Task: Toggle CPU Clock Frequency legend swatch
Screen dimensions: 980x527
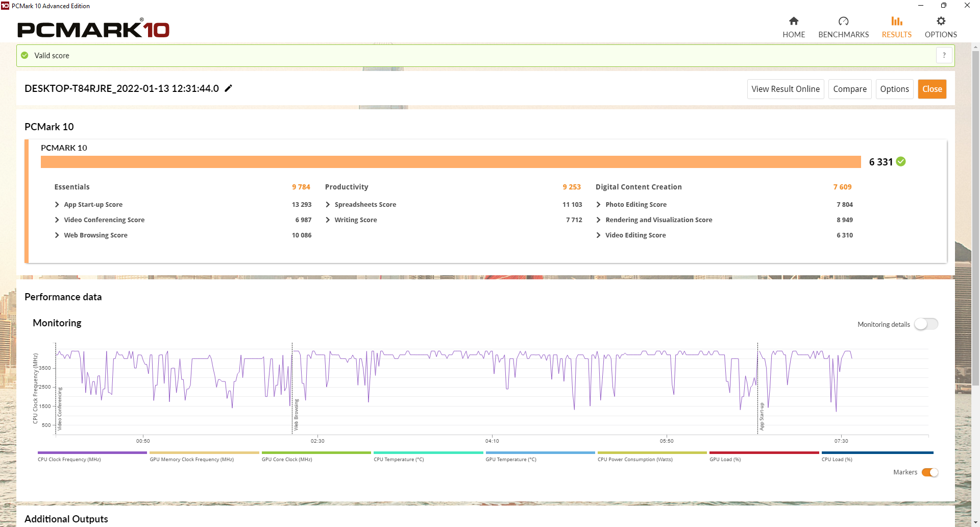Action: click(92, 452)
